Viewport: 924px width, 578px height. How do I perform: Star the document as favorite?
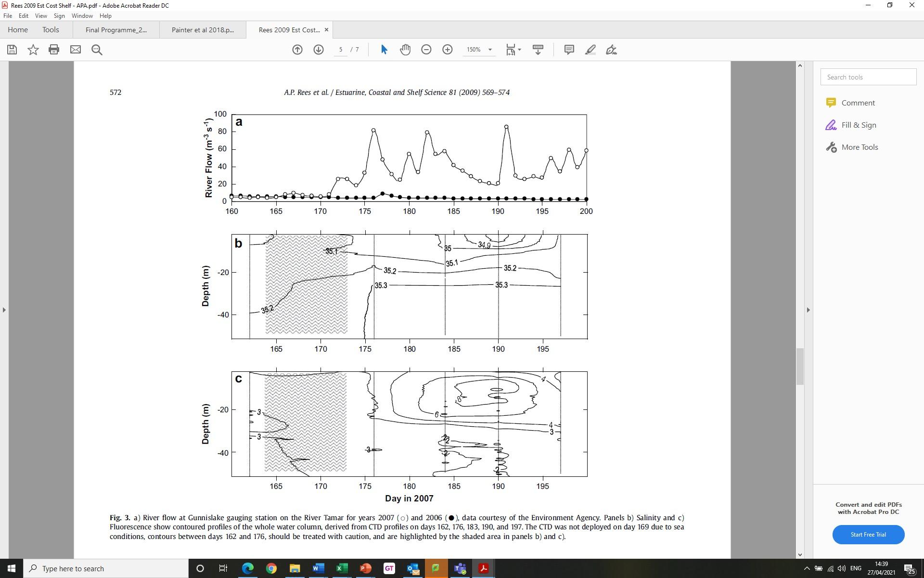click(33, 50)
